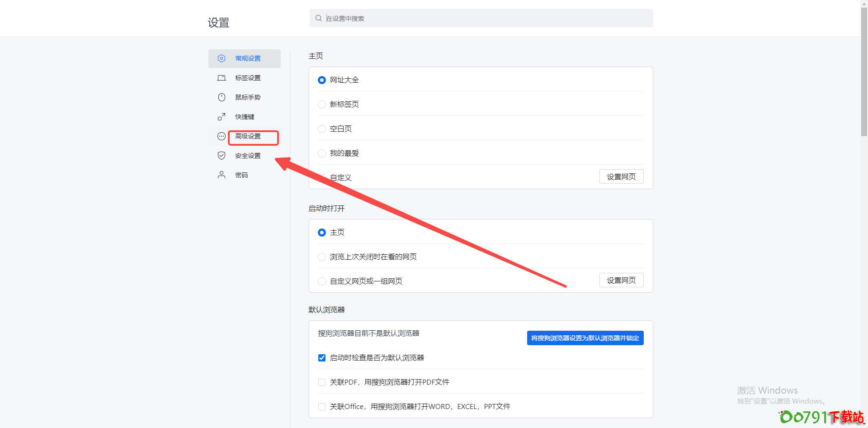The height and width of the screenshot is (428, 868).
Task: Click the 搜狗浏览器目前不是默认浏览器 text
Action: 368,333
